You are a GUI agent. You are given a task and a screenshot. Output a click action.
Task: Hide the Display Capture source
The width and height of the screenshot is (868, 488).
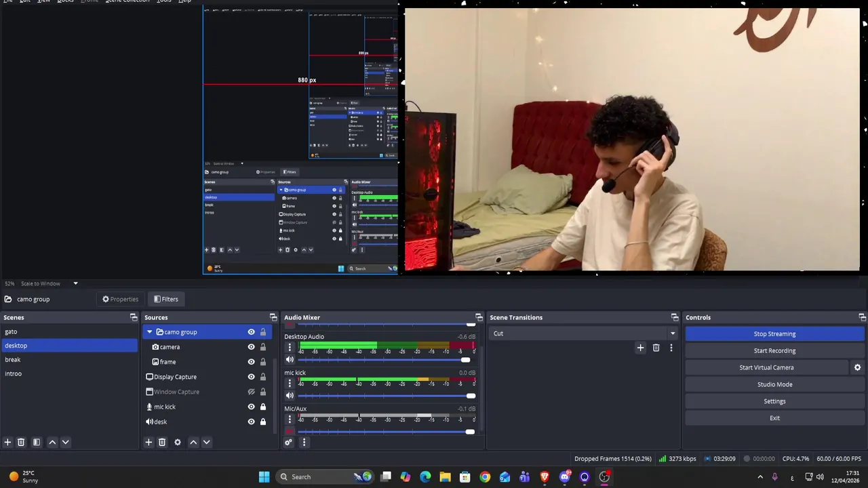point(251,377)
